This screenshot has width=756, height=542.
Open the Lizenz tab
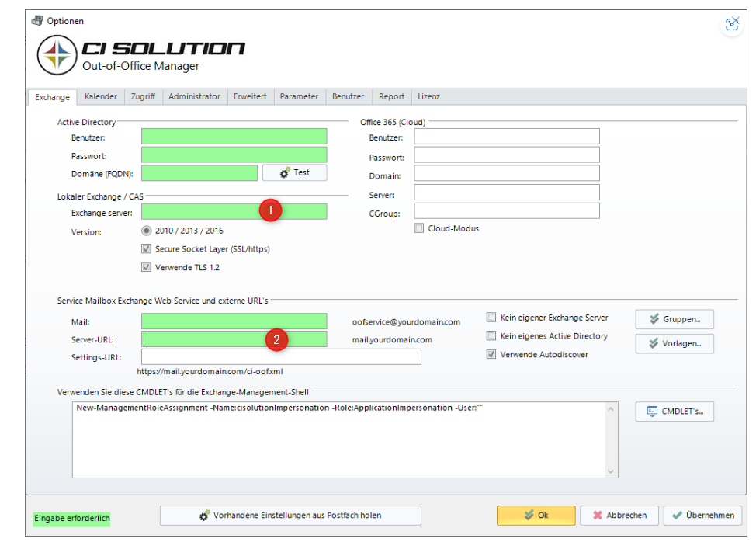coord(428,96)
